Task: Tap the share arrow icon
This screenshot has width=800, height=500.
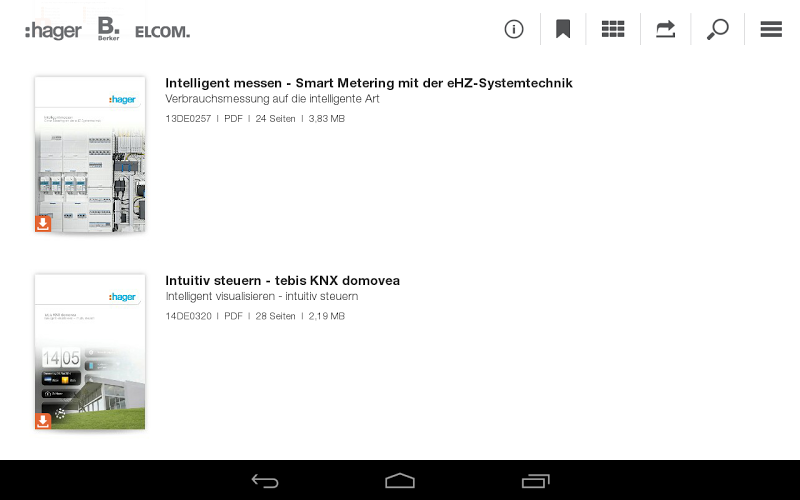Action: coord(665,29)
